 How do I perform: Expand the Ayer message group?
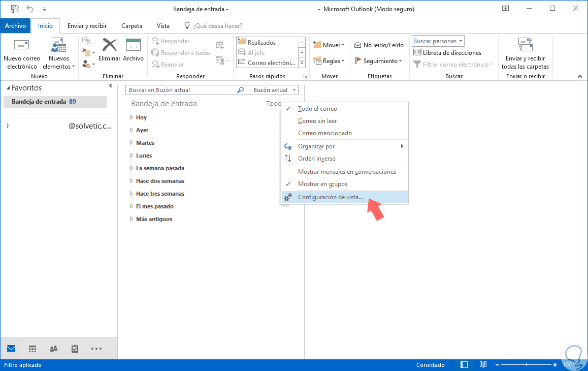point(132,130)
